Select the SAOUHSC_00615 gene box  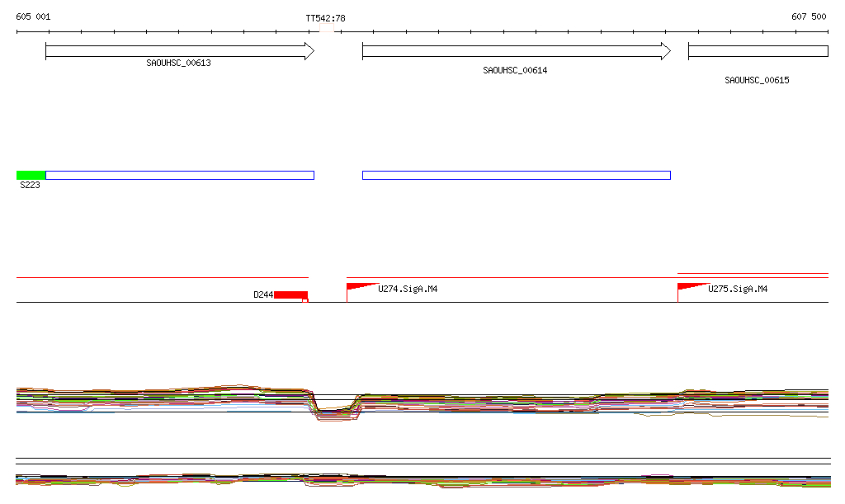pyautogui.click(x=758, y=51)
